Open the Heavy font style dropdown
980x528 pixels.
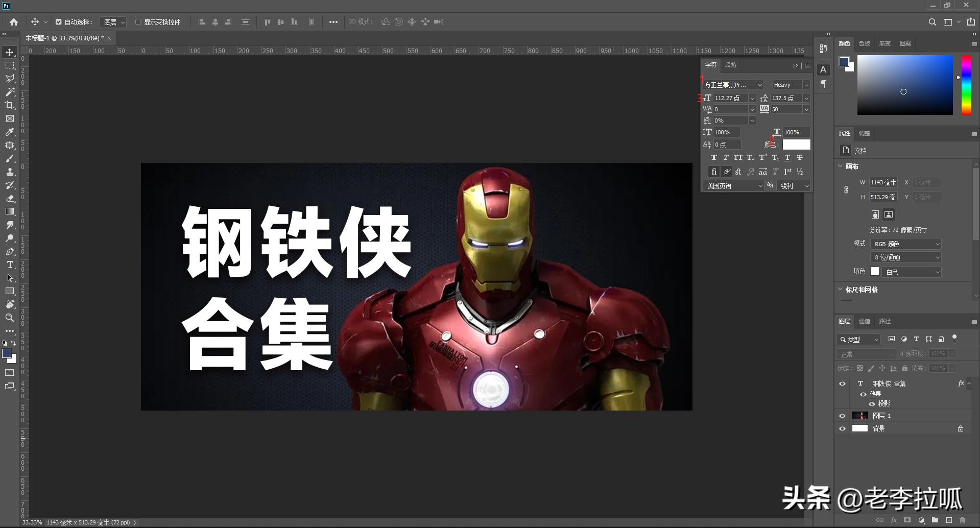[x=807, y=85]
